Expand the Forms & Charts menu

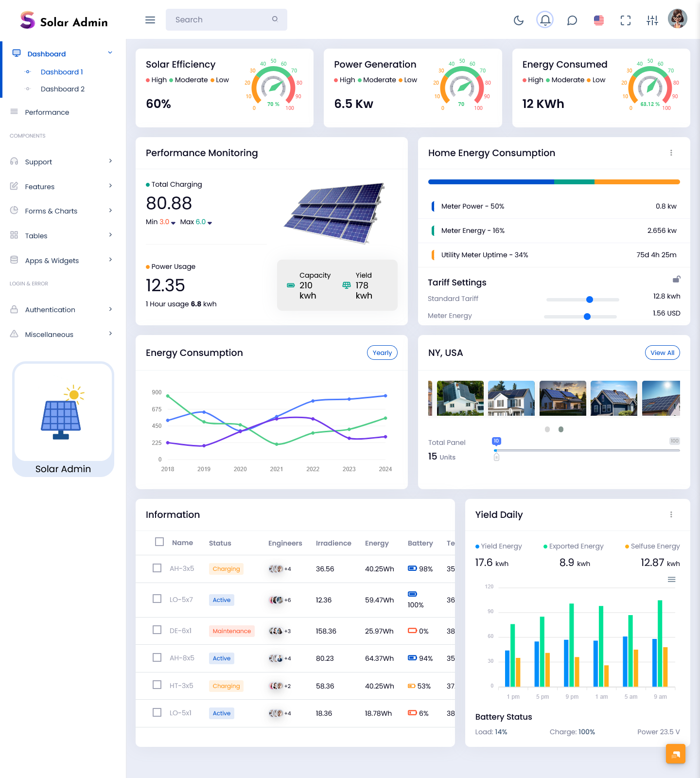pos(62,211)
